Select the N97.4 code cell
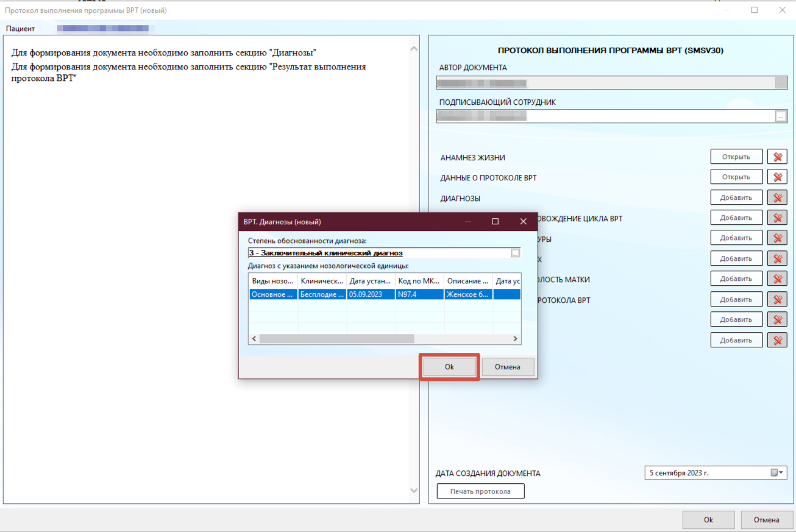This screenshot has width=796, height=532. (x=419, y=294)
